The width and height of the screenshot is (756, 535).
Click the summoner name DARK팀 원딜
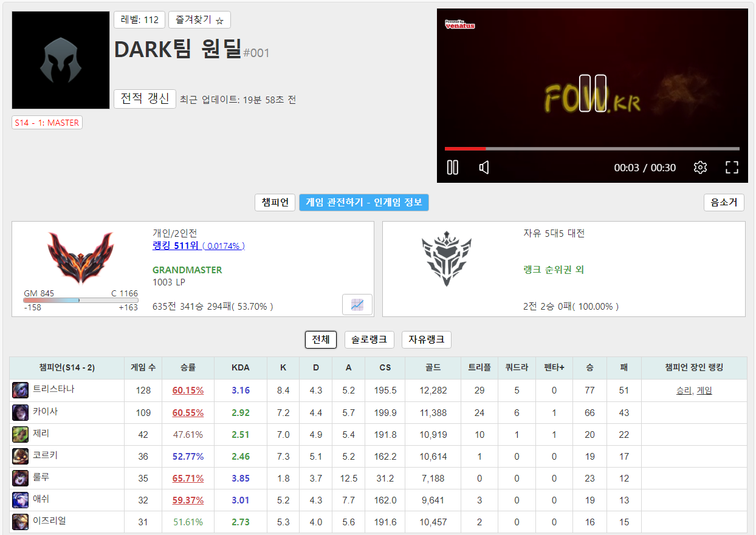pyautogui.click(x=178, y=50)
